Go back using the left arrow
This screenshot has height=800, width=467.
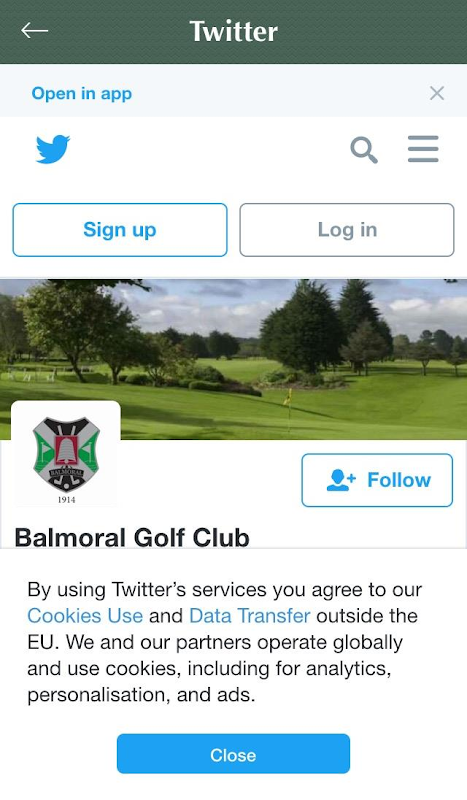coord(35,31)
